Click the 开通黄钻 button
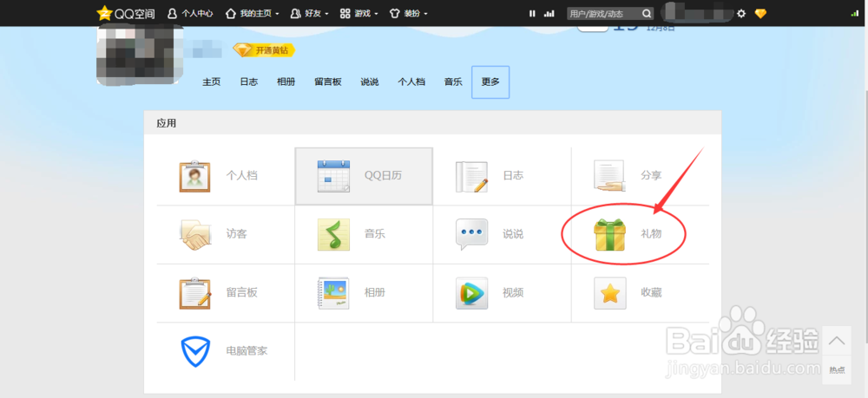The height and width of the screenshot is (398, 868). pos(264,50)
